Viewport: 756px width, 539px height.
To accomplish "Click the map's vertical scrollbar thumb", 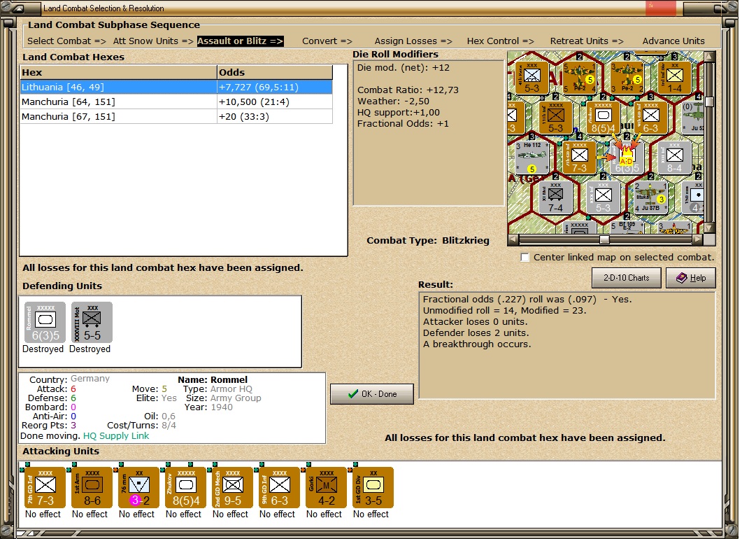I will (709, 101).
